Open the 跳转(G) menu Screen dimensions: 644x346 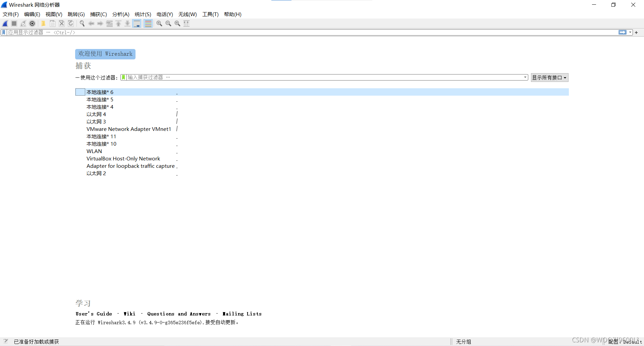tap(76, 14)
